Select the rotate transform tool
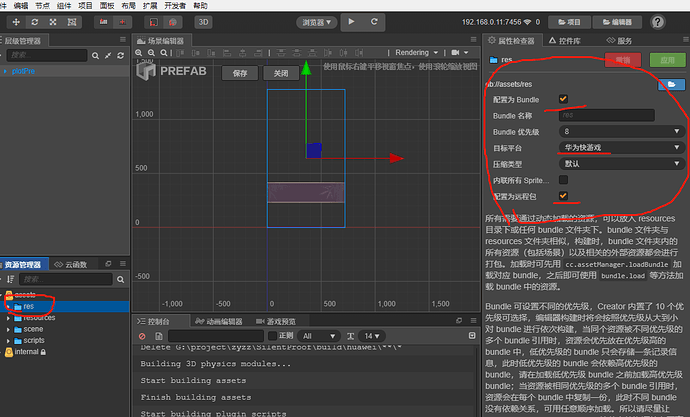This screenshot has height=417, width=690. click(35, 22)
